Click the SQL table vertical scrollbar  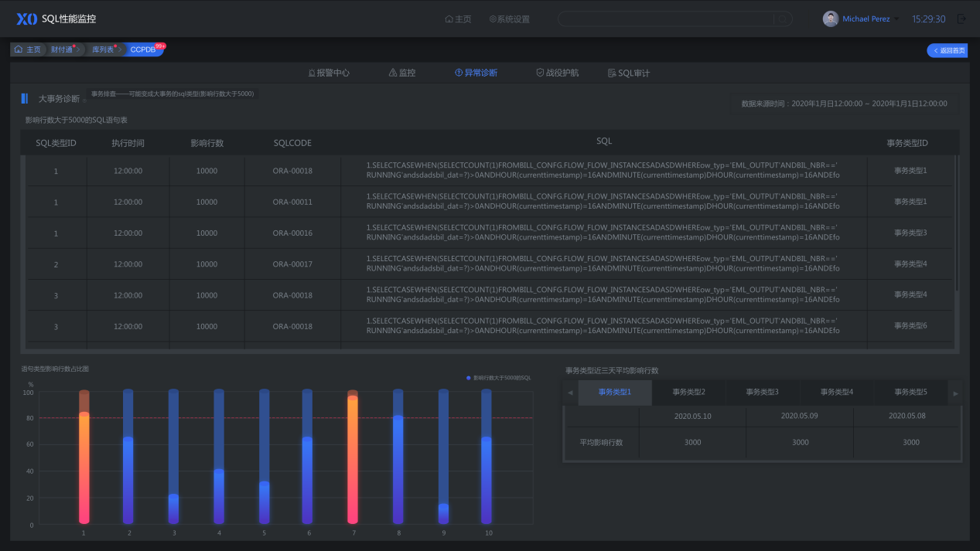point(957,223)
